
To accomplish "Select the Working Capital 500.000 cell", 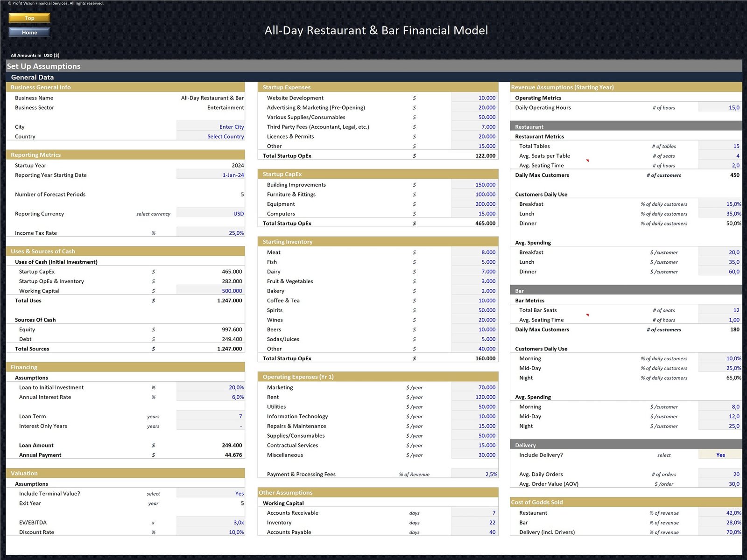I will [x=232, y=290].
